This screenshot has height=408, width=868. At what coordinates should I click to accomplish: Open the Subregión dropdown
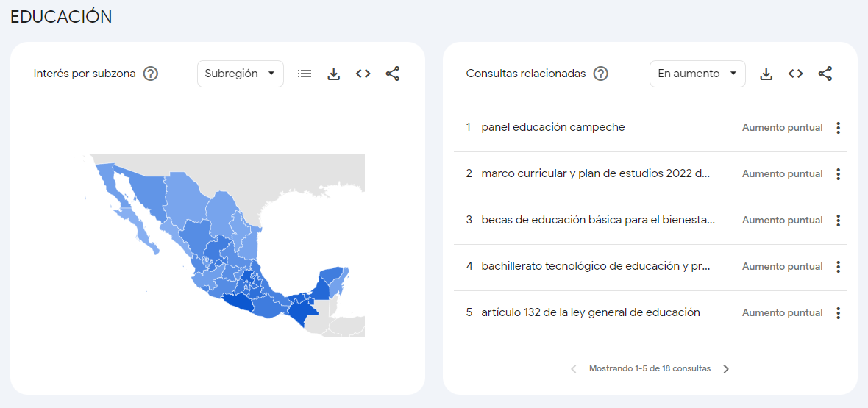point(240,74)
